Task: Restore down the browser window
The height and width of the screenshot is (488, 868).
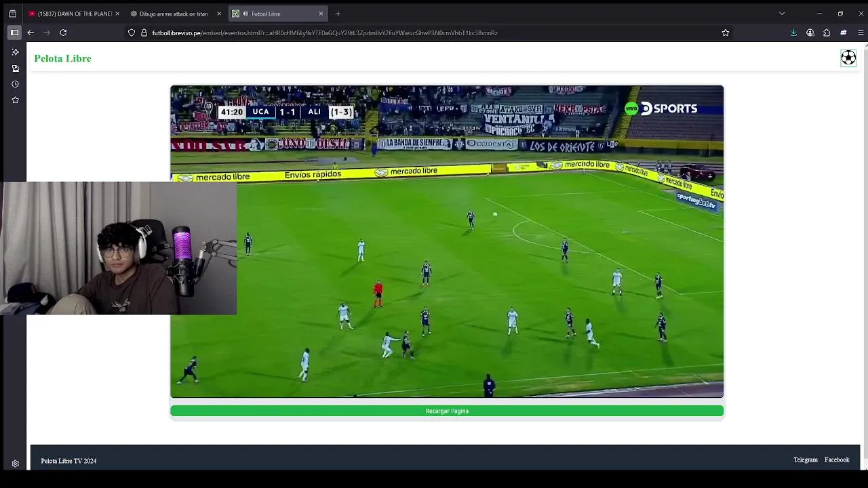Action: point(840,14)
